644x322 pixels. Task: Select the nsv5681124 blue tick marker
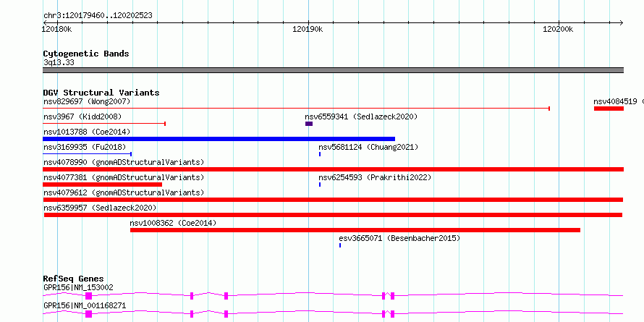point(320,154)
